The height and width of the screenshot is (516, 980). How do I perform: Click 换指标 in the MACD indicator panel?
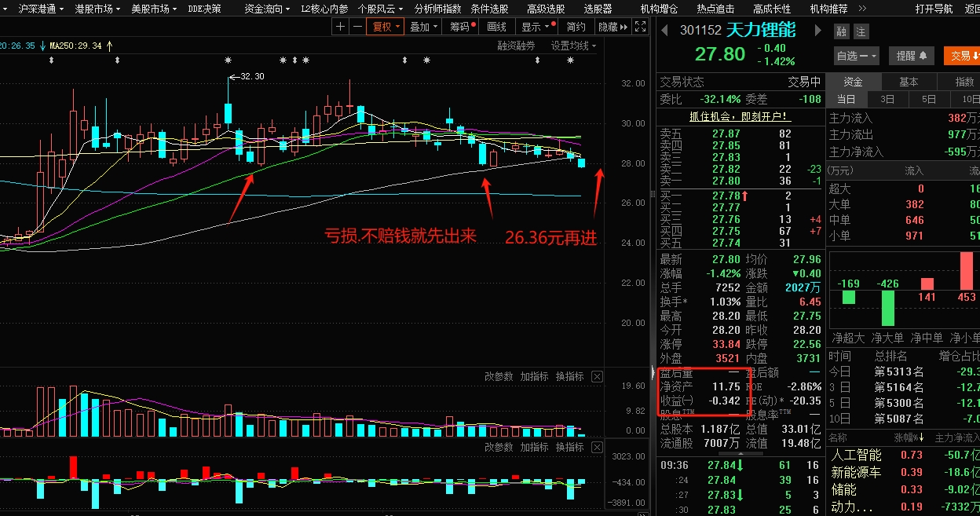[570, 447]
